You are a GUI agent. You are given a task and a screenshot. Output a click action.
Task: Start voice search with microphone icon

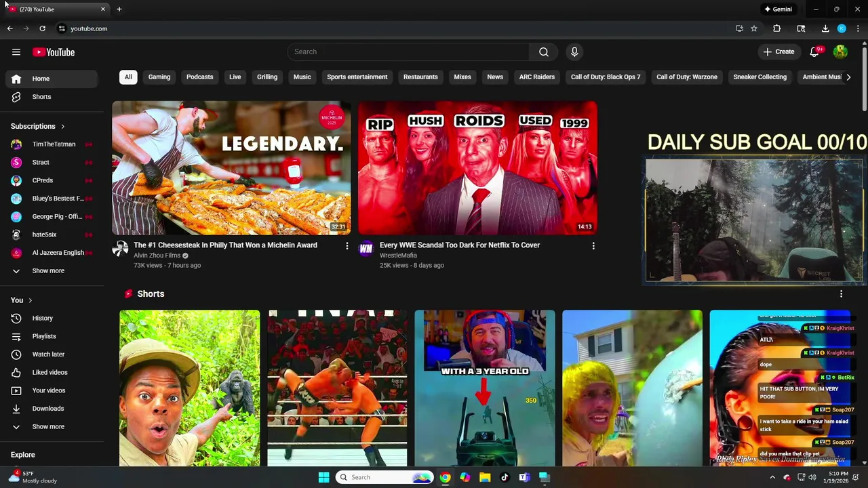pos(574,52)
